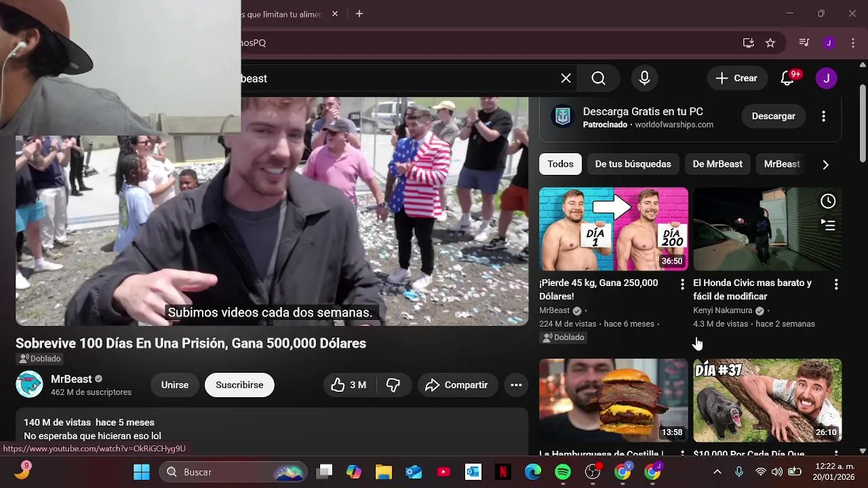Click the taskbar Buscar search box

click(233, 472)
